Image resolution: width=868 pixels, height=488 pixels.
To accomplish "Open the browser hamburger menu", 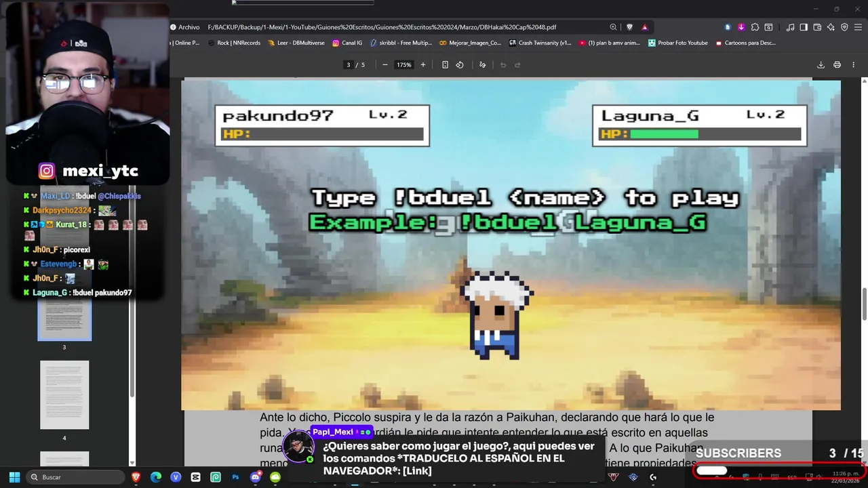I will point(858,27).
